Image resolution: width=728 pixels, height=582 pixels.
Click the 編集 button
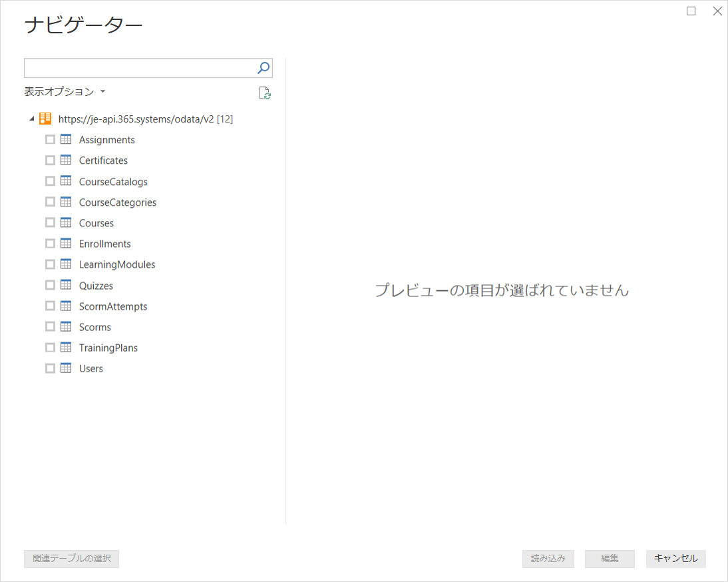tap(610, 559)
